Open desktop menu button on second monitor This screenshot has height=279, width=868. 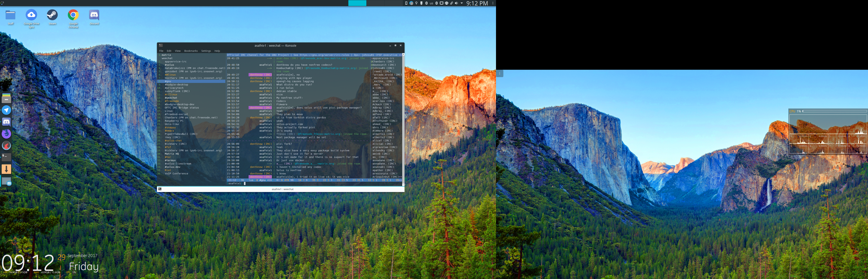pos(500,73)
